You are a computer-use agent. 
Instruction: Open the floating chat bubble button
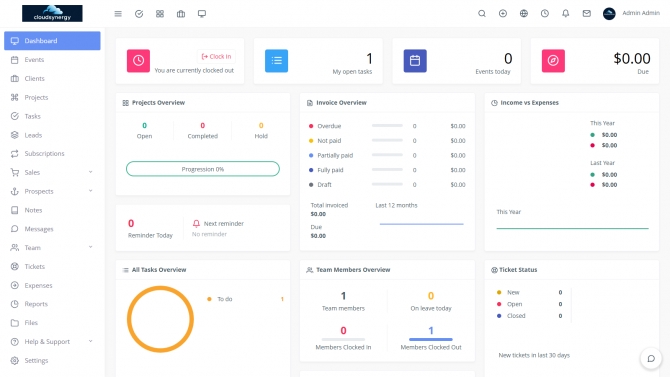point(651,359)
